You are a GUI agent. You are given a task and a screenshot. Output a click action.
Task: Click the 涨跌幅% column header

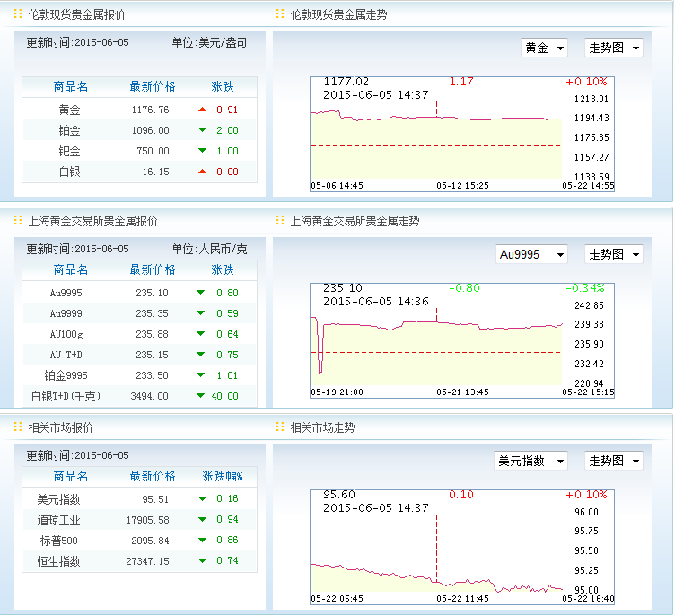[222, 476]
